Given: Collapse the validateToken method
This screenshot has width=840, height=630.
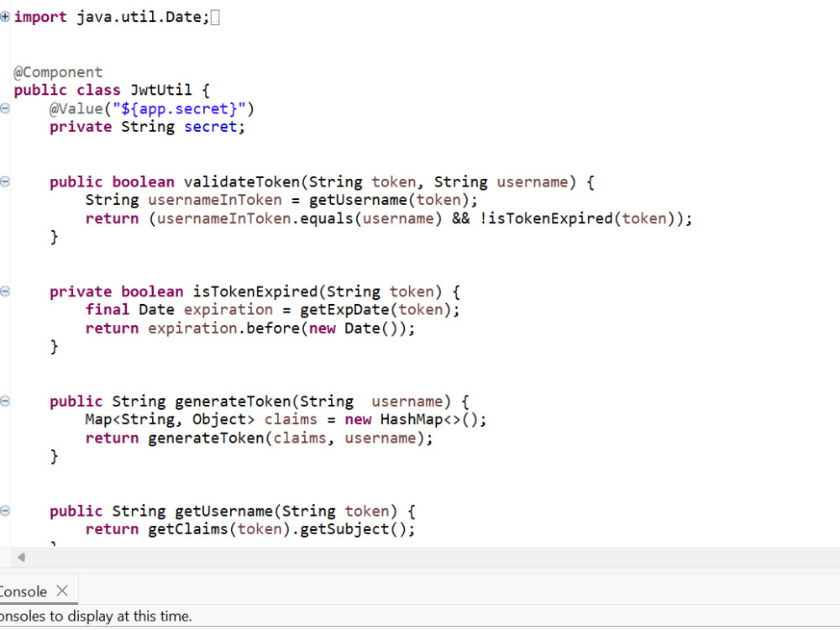Looking at the screenshot, I should tap(5, 181).
